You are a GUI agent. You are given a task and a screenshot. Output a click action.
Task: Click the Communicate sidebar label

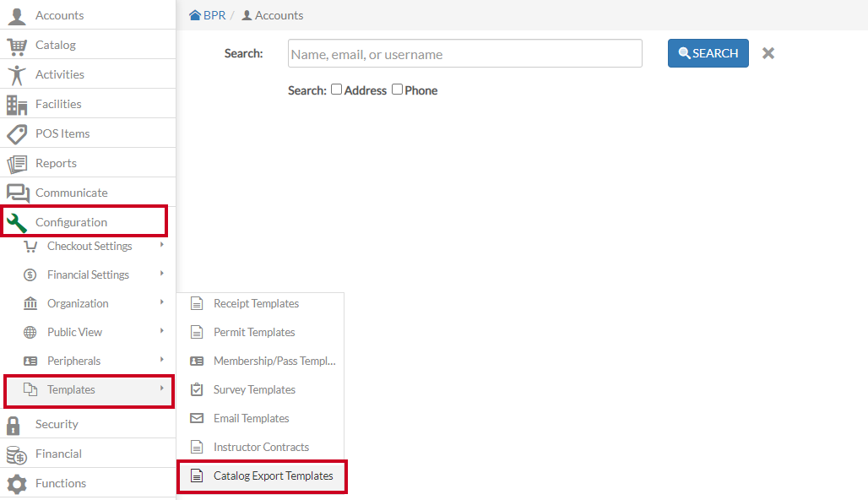[72, 193]
